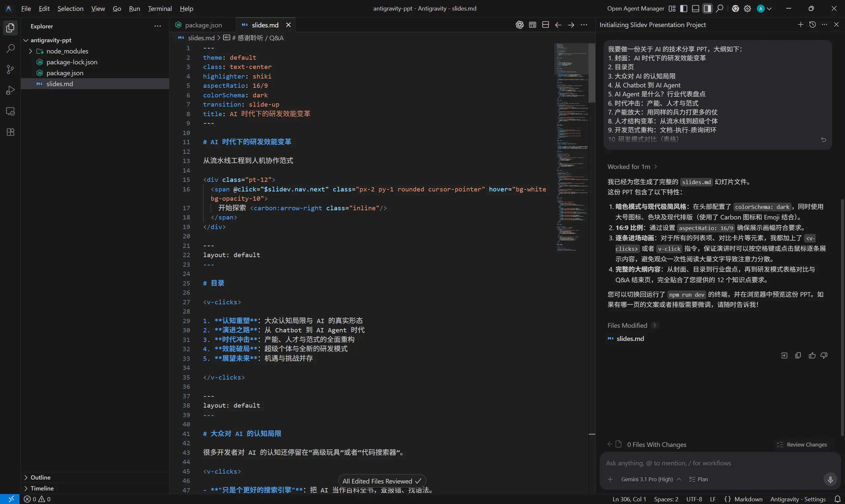Add context with plus in chat input
The height and width of the screenshot is (504, 845).
[x=610, y=479]
